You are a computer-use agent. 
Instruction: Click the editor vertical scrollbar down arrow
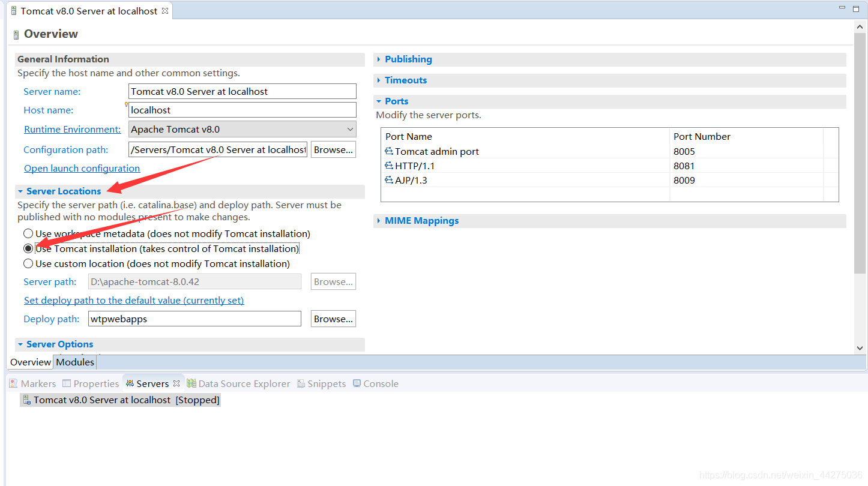tap(860, 347)
